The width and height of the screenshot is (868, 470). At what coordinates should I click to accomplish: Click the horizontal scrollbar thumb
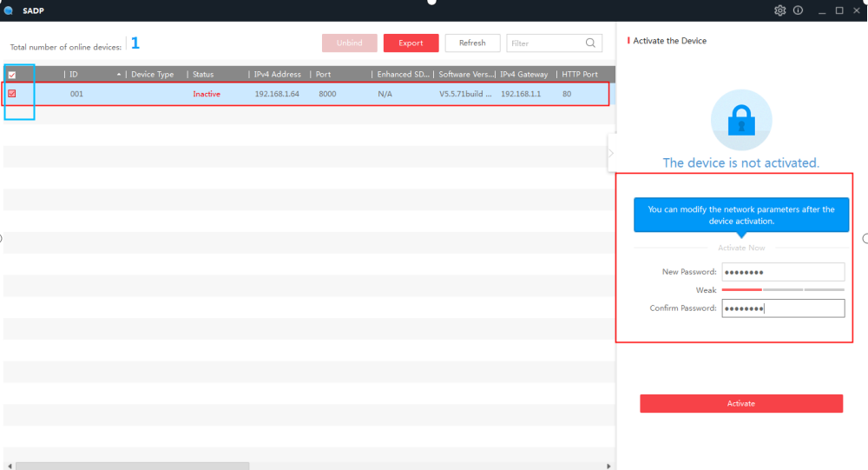click(132, 467)
